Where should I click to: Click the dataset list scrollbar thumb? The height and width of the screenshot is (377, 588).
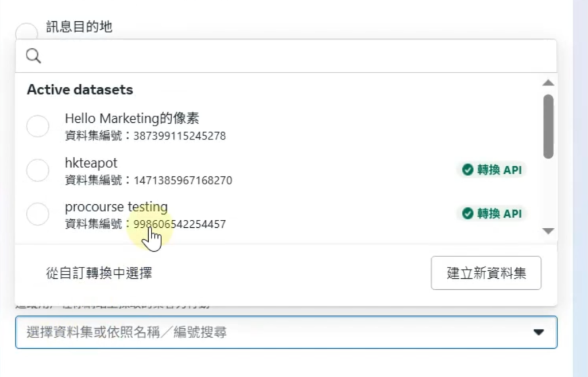click(548, 126)
